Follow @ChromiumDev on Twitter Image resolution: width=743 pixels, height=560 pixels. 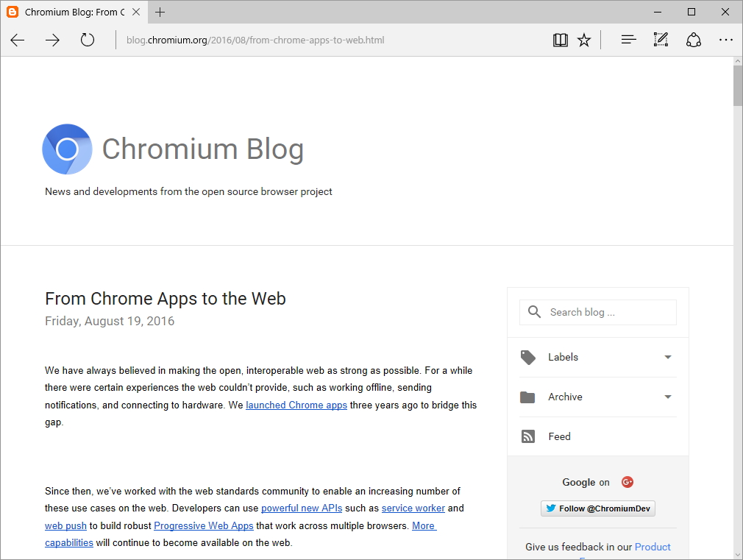597,508
